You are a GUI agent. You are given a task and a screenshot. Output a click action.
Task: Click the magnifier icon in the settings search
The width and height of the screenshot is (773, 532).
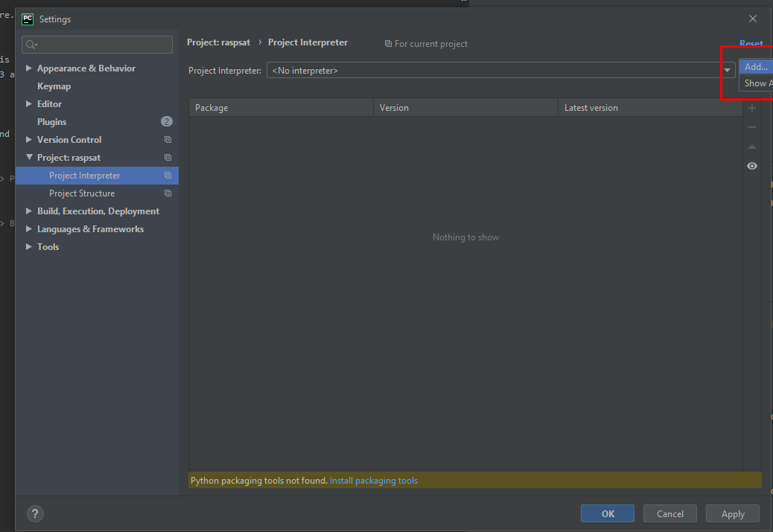31,45
